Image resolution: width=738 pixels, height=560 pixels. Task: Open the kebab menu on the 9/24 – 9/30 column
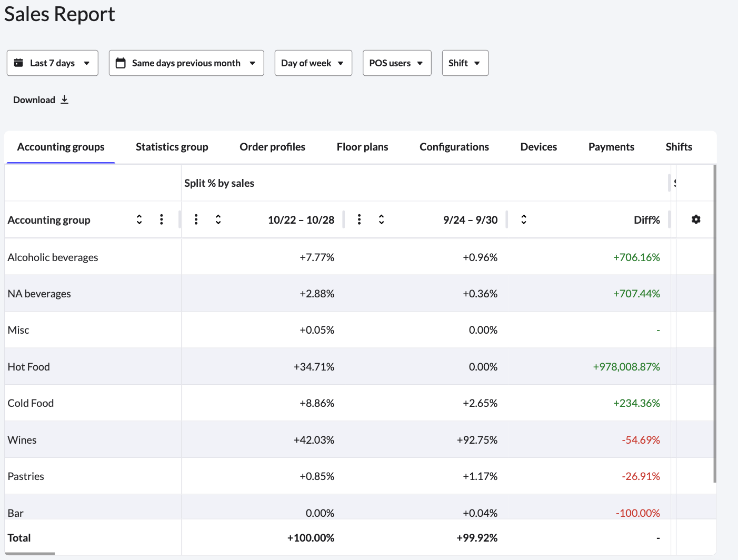(x=359, y=219)
